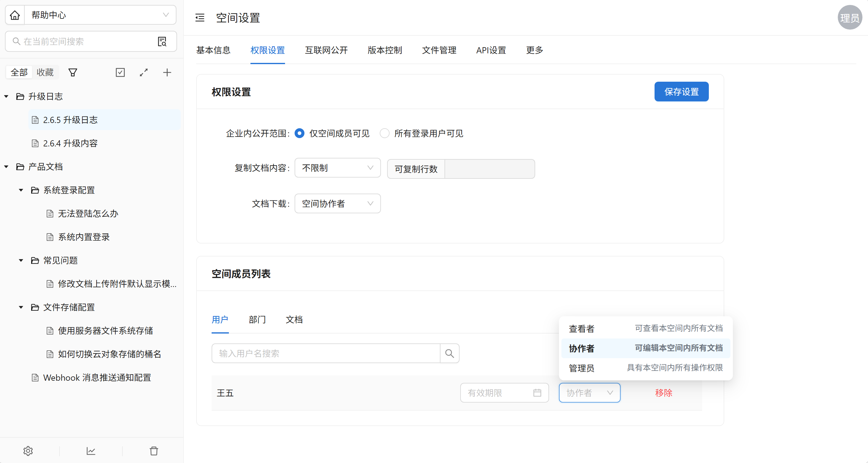The image size is (868, 463).
Task: Open document Webhook 消息推送通知配置
Action: 97,378
